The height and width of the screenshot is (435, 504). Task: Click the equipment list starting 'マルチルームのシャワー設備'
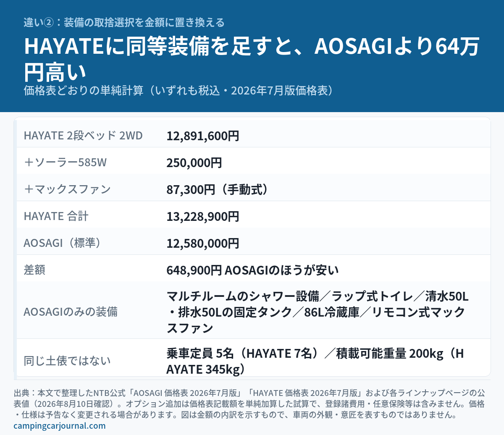coord(317,312)
